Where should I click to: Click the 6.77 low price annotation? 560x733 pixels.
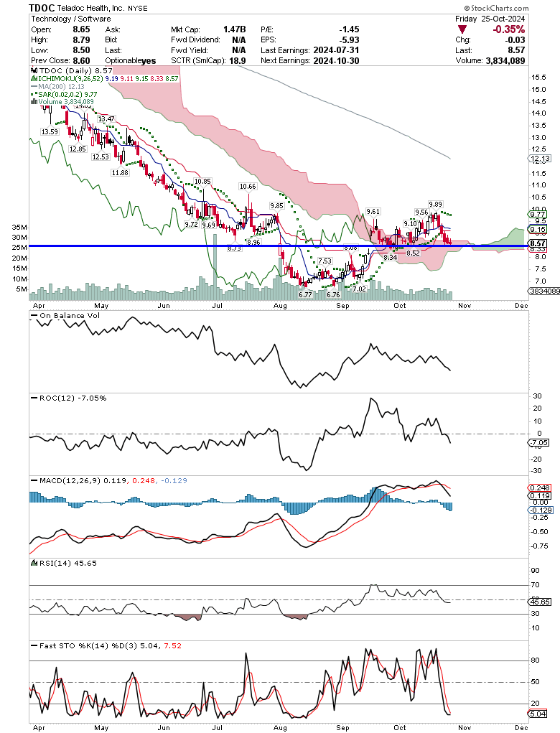pyautogui.click(x=305, y=294)
